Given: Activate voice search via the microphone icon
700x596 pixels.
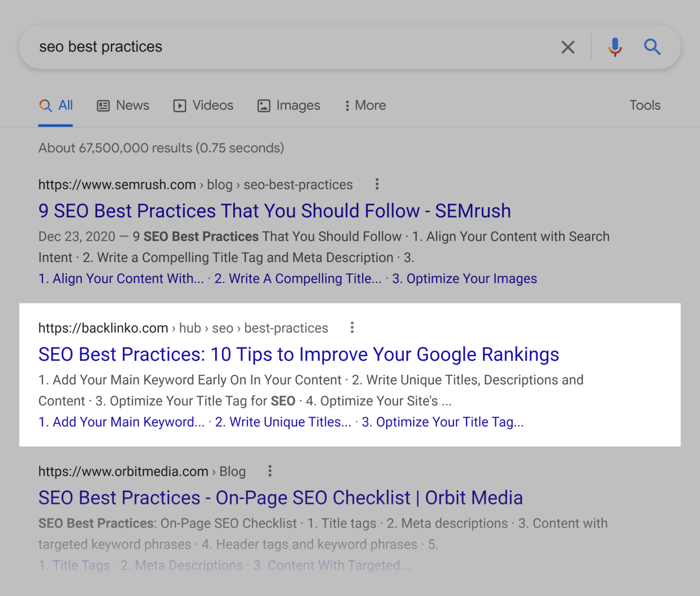Looking at the screenshot, I should point(614,47).
